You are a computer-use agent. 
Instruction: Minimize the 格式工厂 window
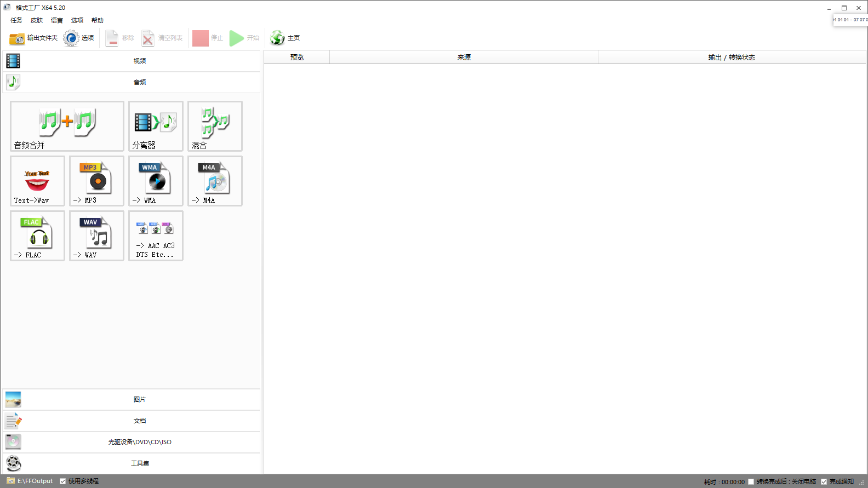pyautogui.click(x=829, y=8)
